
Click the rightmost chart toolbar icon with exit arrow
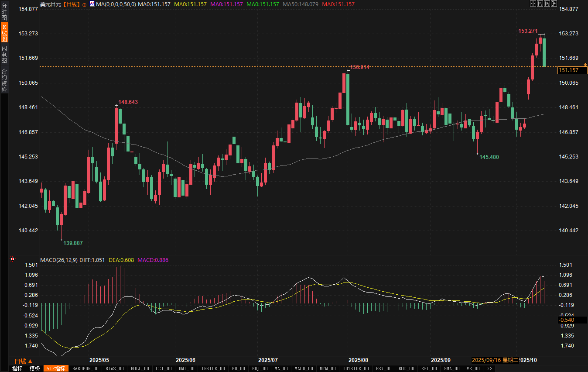(554, 3)
